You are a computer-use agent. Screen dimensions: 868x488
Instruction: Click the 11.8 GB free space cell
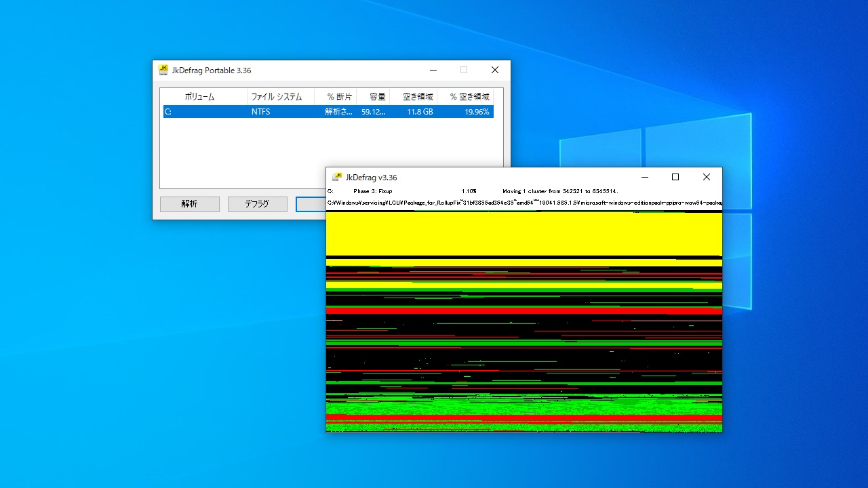click(420, 112)
